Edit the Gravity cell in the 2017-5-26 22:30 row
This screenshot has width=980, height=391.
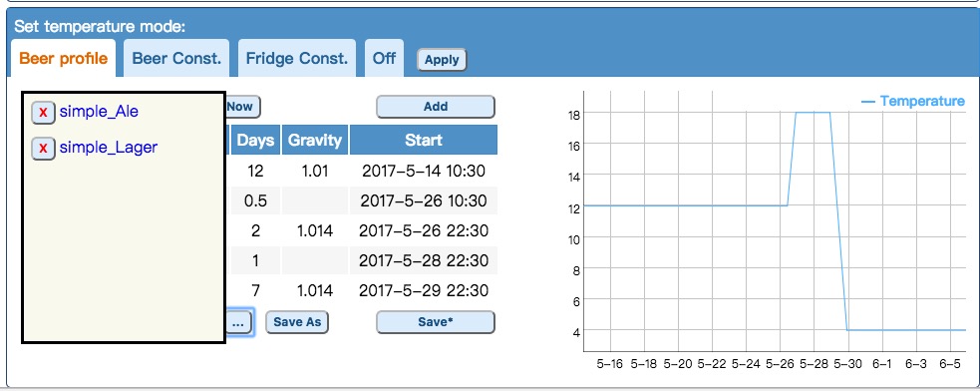pos(315,230)
